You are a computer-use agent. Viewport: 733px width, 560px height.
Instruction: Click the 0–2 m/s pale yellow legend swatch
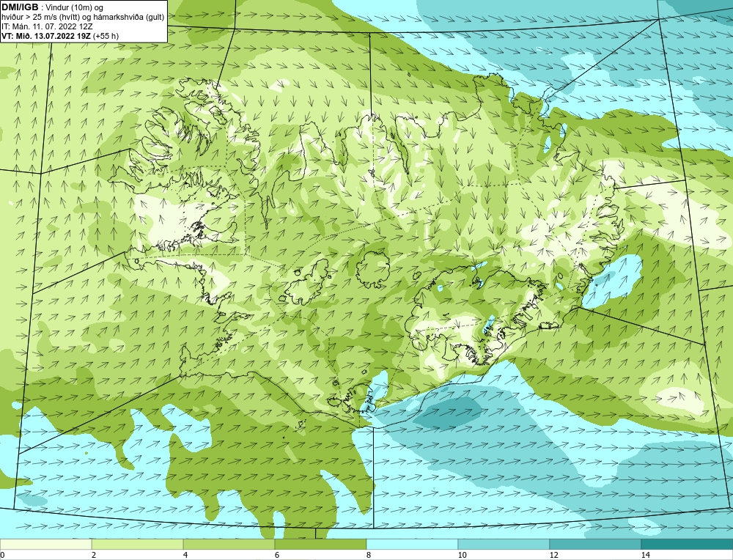45,544
